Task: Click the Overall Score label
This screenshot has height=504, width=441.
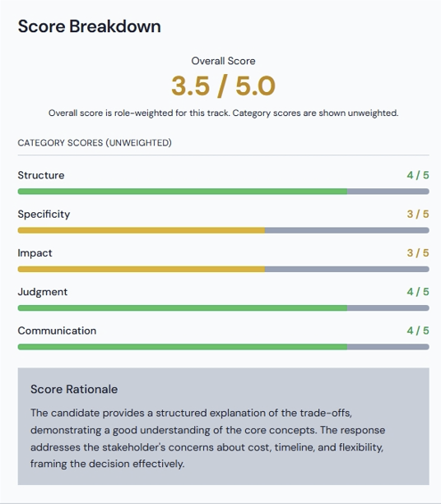Action: (x=223, y=61)
